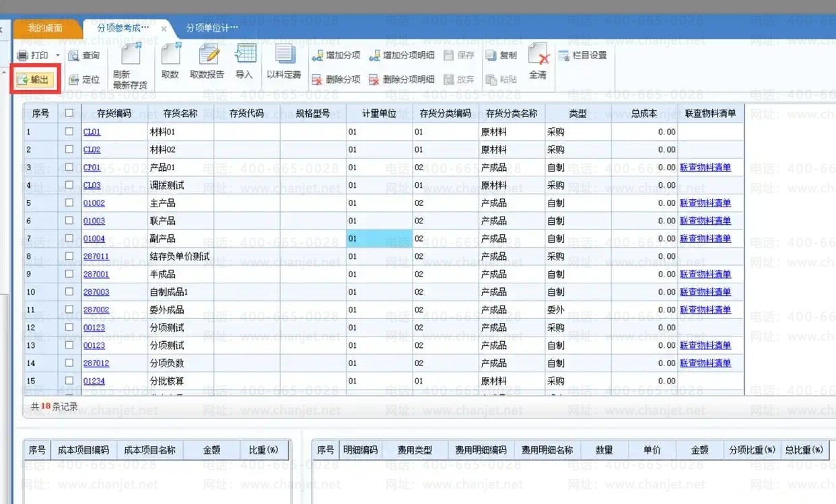
Task: Toggle the select-all checkbox in table header
Action: pyautogui.click(x=69, y=113)
